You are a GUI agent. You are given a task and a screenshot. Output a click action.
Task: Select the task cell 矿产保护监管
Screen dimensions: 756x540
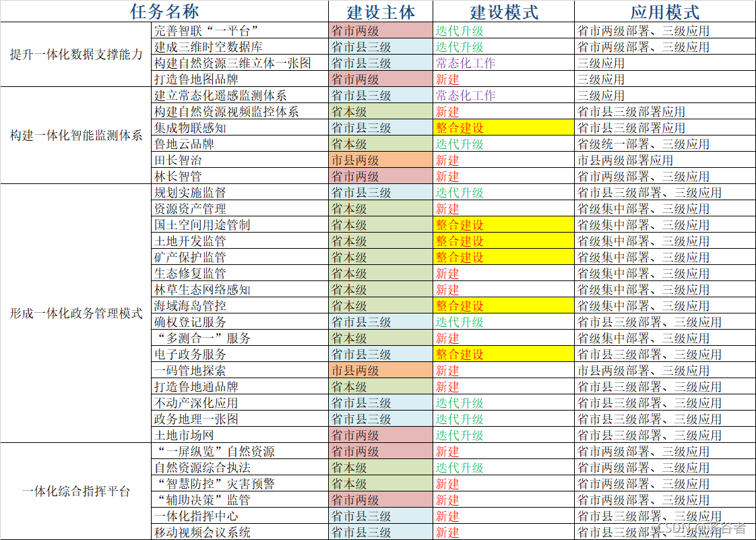coord(240,257)
